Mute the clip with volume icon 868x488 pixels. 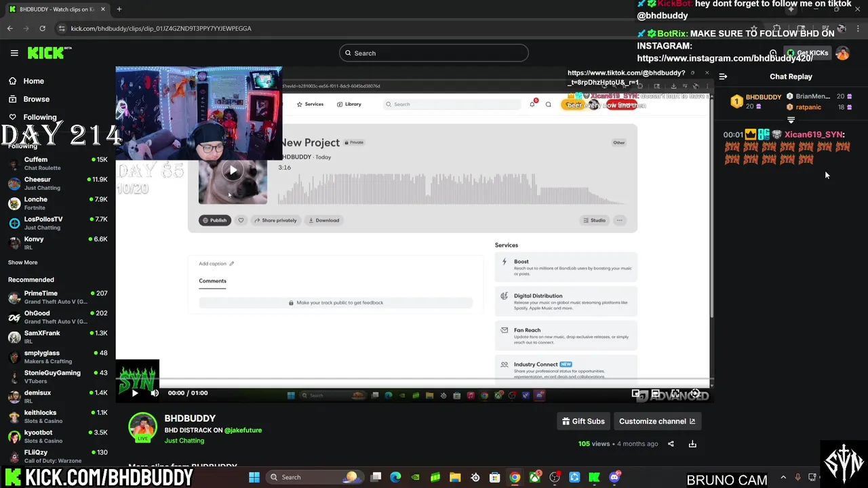coord(155,393)
